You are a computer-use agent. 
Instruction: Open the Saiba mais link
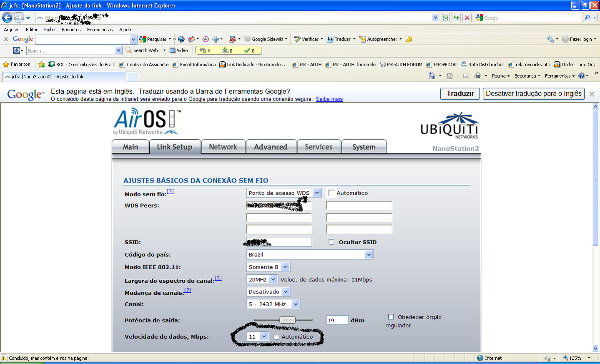[x=329, y=99]
